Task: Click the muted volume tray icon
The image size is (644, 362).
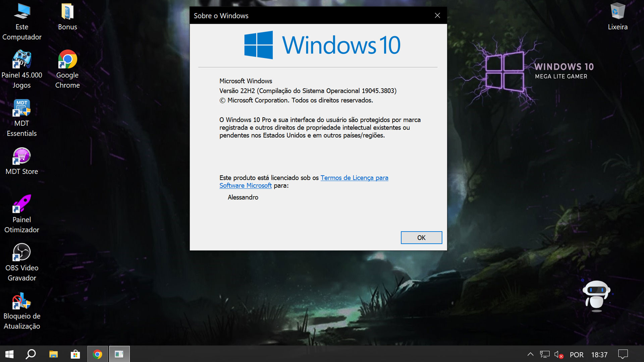Action: [x=558, y=354]
